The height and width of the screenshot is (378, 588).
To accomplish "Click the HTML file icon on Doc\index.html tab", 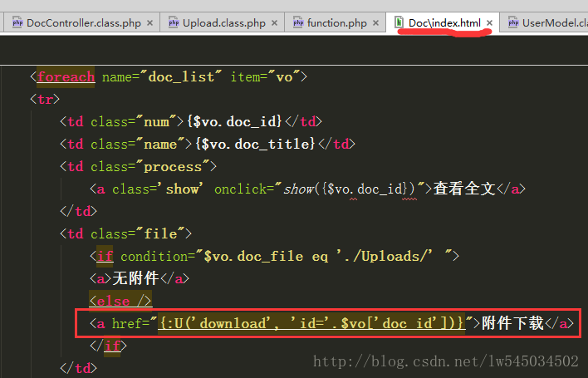I will pos(399,22).
